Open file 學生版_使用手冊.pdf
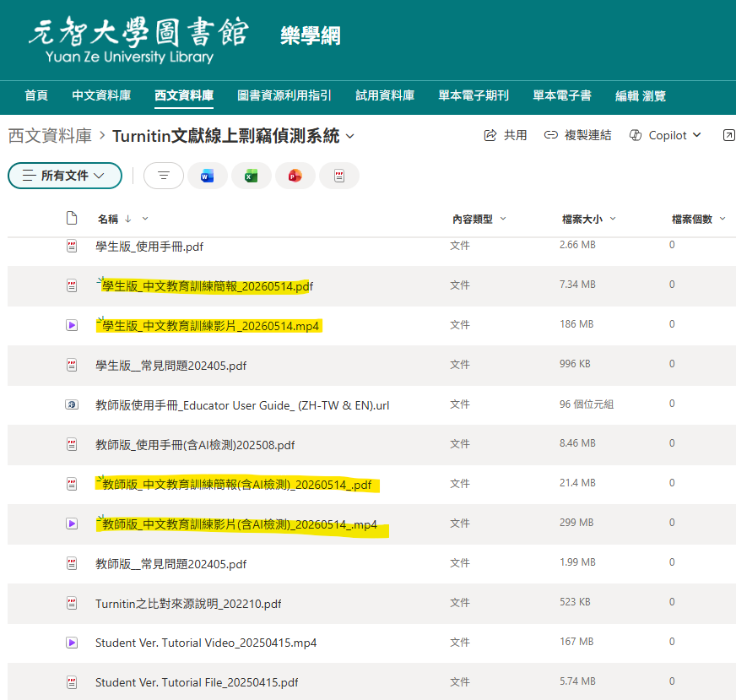This screenshot has width=736, height=700. pos(149,247)
